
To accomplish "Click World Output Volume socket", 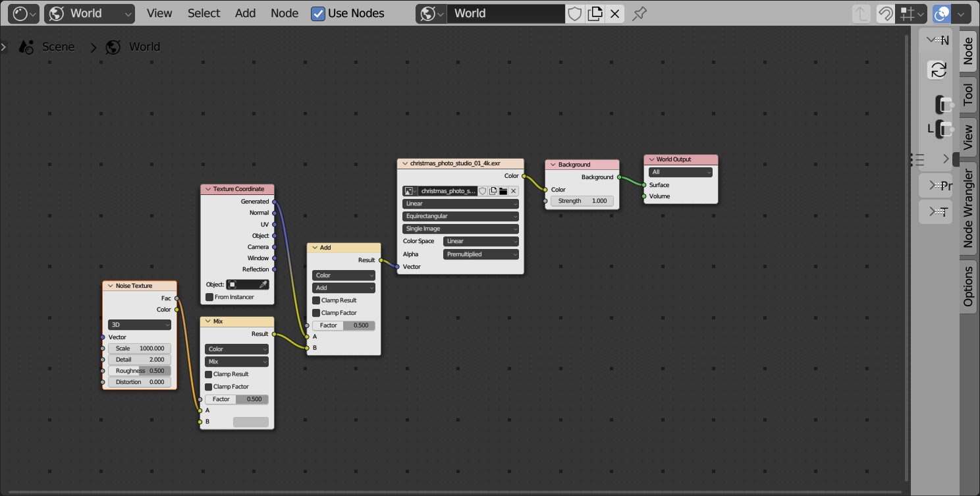I will [643, 196].
